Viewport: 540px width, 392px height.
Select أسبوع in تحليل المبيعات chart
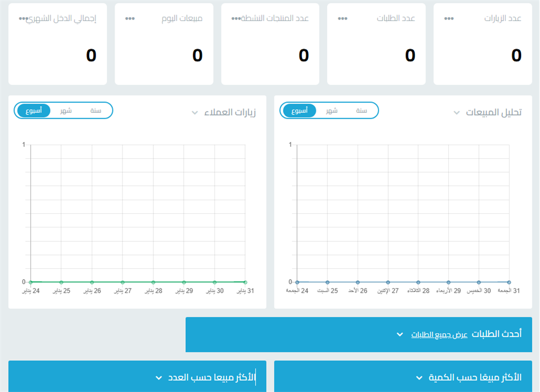click(x=300, y=111)
